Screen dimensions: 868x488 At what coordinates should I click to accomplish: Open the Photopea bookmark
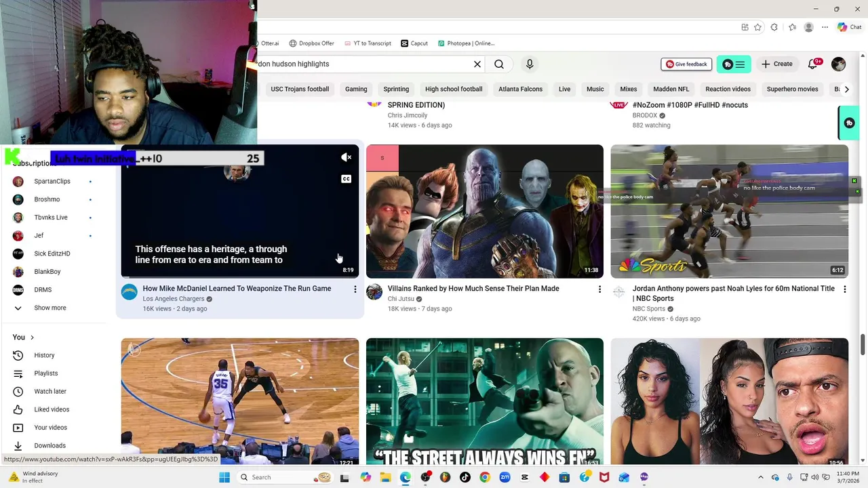click(x=466, y=43)
